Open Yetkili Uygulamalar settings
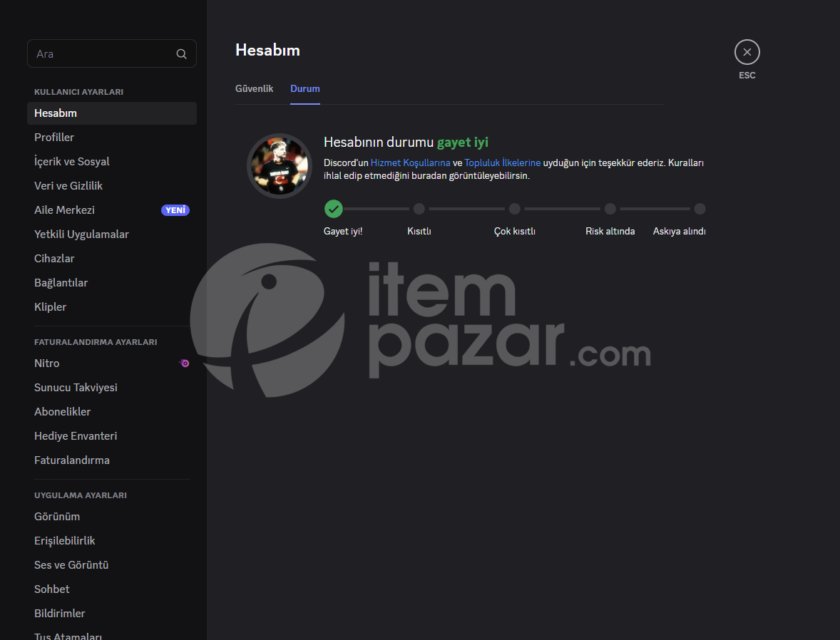 pos(112,234)
